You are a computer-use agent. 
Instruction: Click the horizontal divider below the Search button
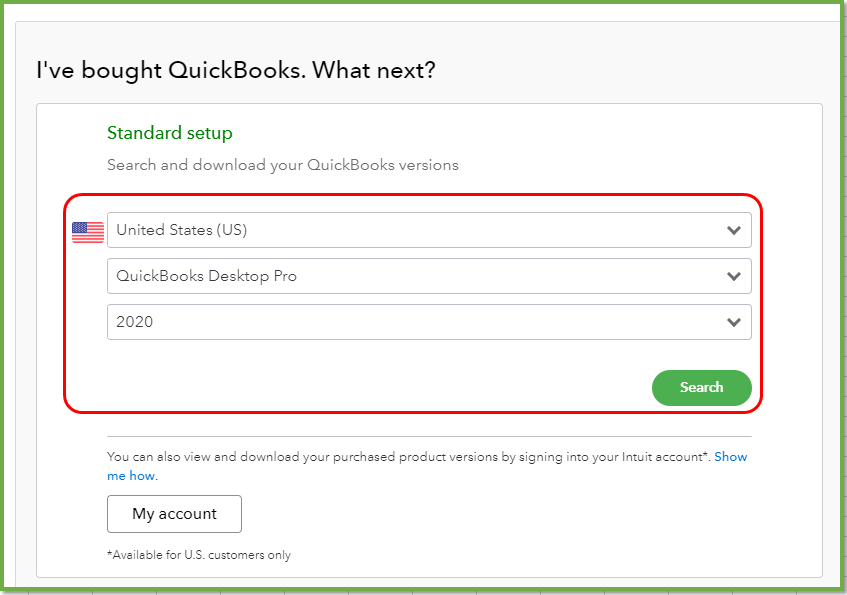point(428,434)
